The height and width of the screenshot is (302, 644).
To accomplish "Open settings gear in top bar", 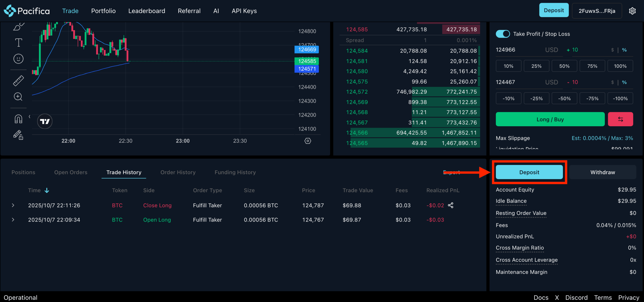I will click(x=632, y=11).
